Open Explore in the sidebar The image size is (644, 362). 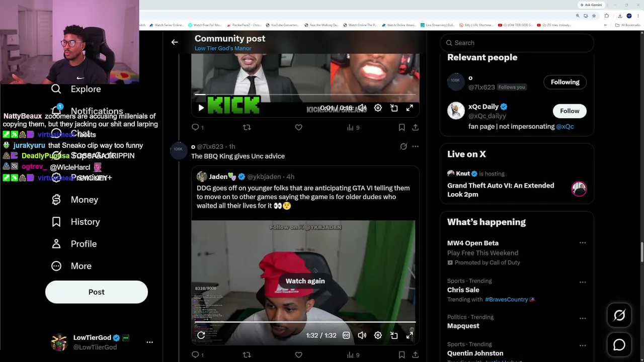coord(76,89)
